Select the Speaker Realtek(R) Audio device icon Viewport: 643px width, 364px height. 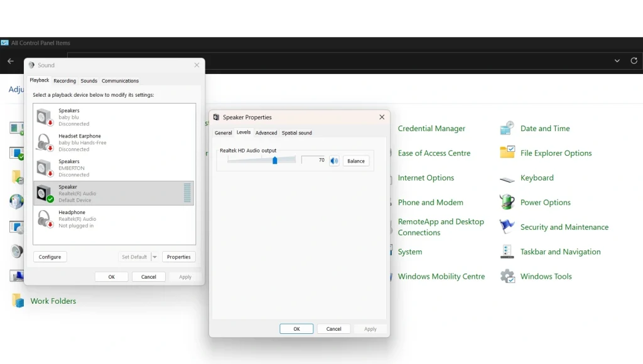coord(44,193)
